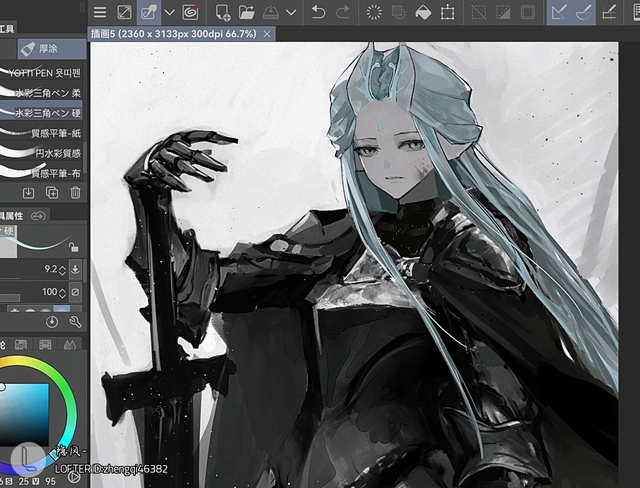Open sub tool detail wrench icon

click(76, 322)
